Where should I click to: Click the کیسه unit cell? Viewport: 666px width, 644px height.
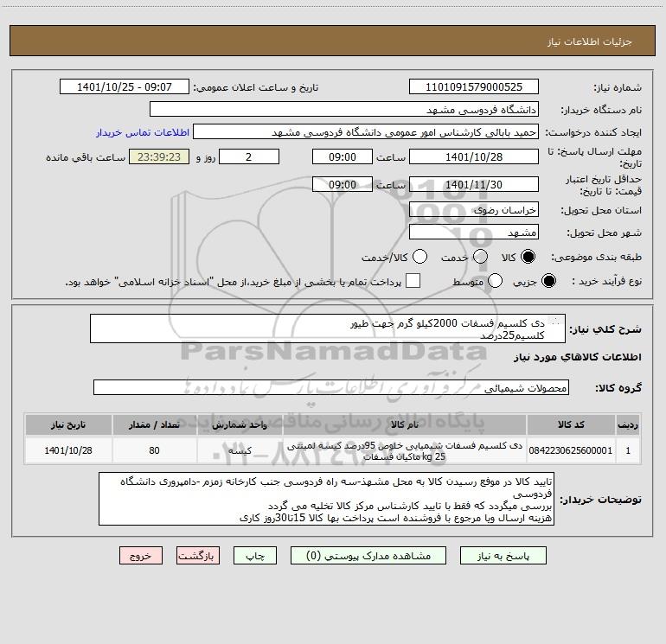[240, 450]
